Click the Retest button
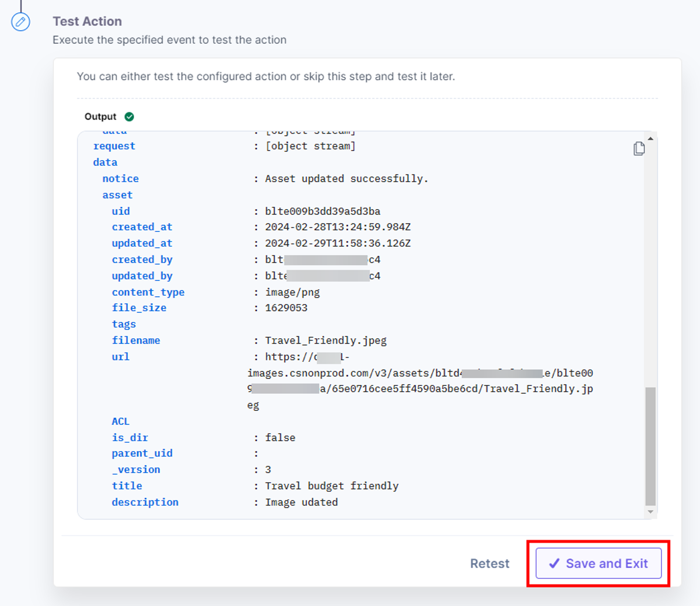Screen dimensions: 700x606 (x=489, y=563)
